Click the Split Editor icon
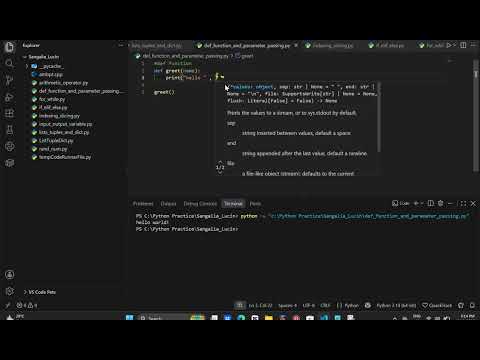Image resolution: width=480 pixels, height=360 pixels. tap(463, 45)
